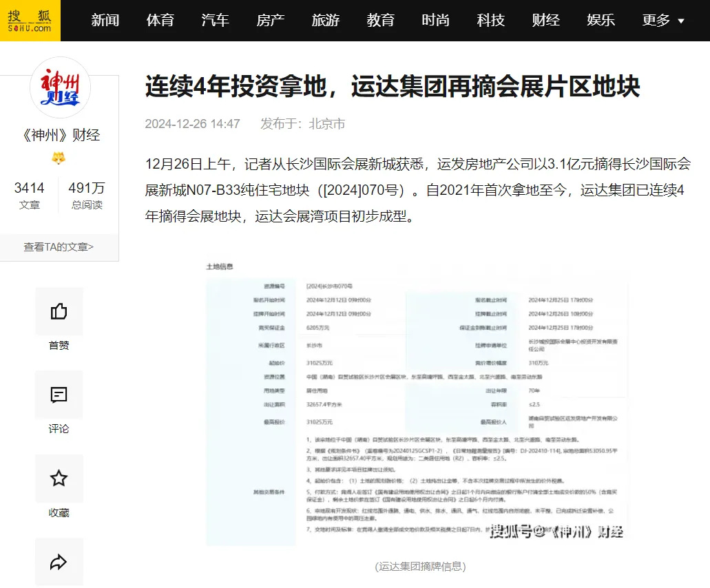Click the 查看TA的文章 link
The image size is (710, 588).
tap(59, 247)
